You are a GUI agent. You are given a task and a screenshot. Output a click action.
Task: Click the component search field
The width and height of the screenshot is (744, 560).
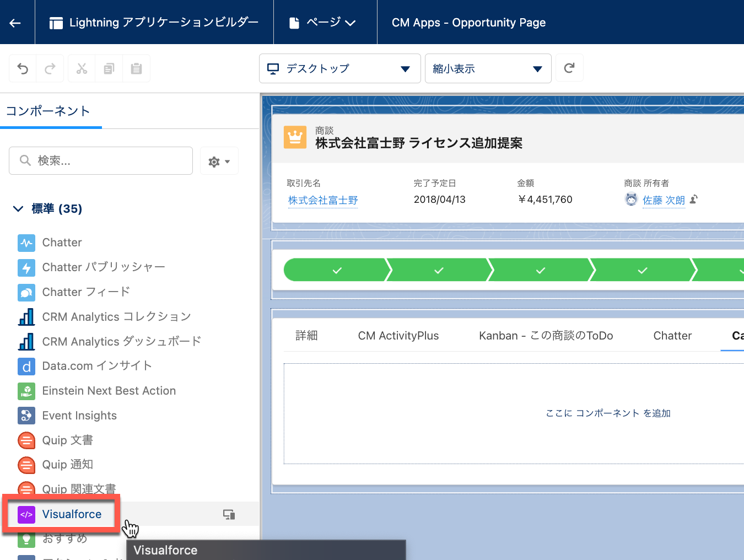click(x=101, y=160)
